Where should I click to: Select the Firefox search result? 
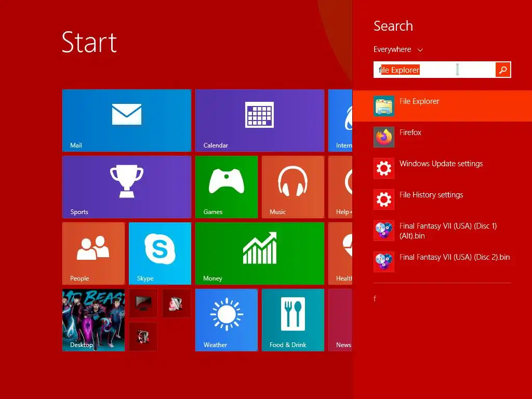pyautogui.click(x=443, y=137)
